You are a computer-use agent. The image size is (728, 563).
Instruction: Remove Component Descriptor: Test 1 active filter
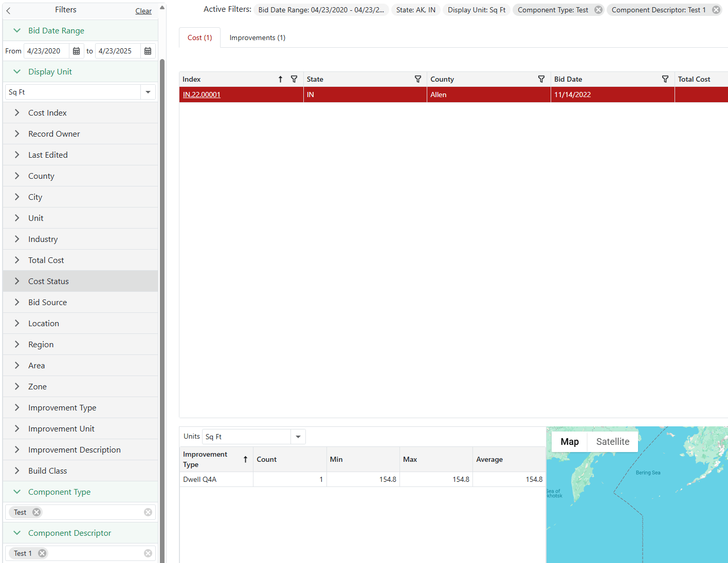pos(716,10)
